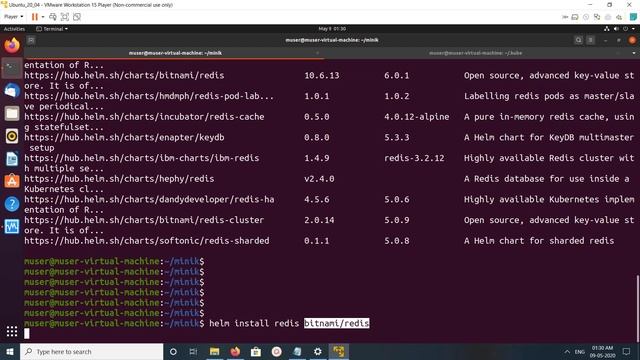
Task: Open the terminal tab list dropdown
Action: tap(633, 53)
